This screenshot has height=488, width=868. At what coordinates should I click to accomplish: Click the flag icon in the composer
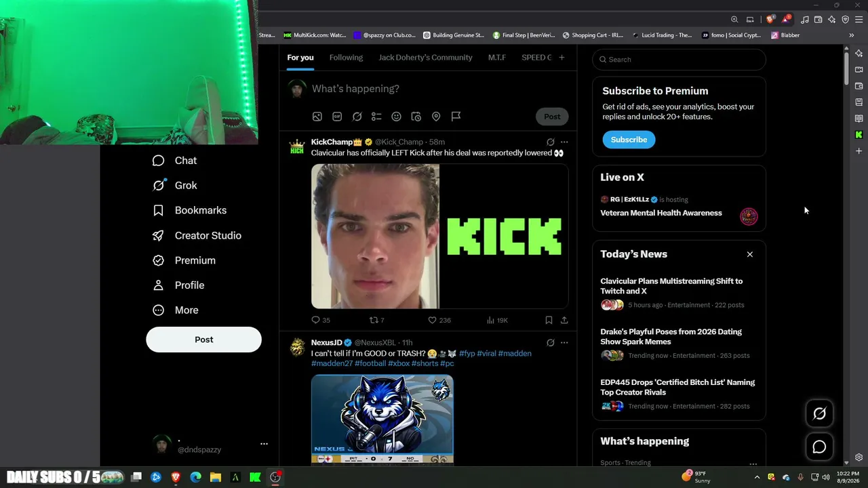tap(456, 117)
